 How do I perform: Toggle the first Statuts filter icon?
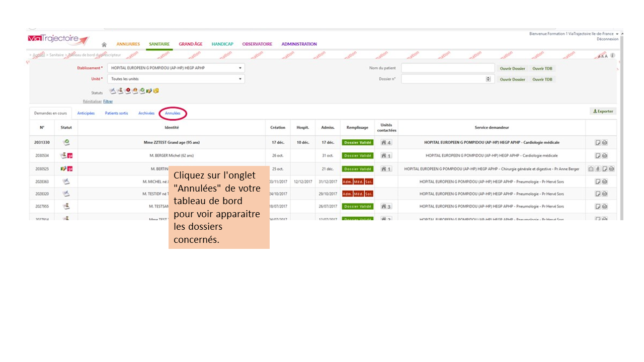[x=113, y=91]
